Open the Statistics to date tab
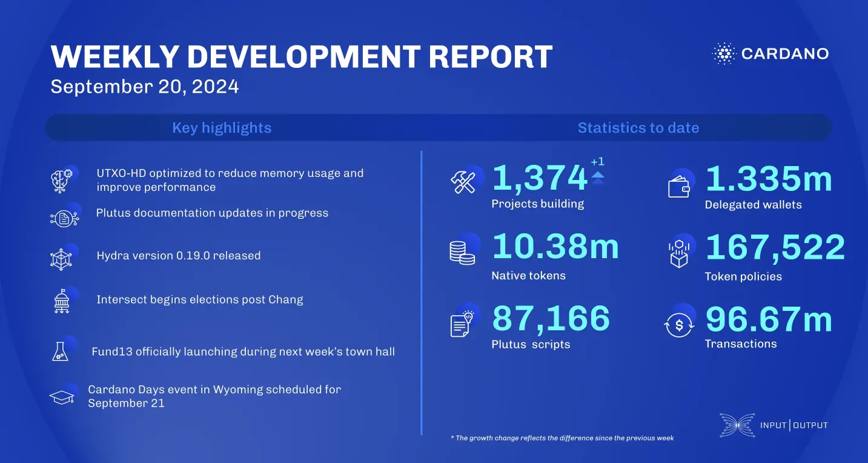The height and width of the screenshot is (463, 868). click(x=639, y=127)
